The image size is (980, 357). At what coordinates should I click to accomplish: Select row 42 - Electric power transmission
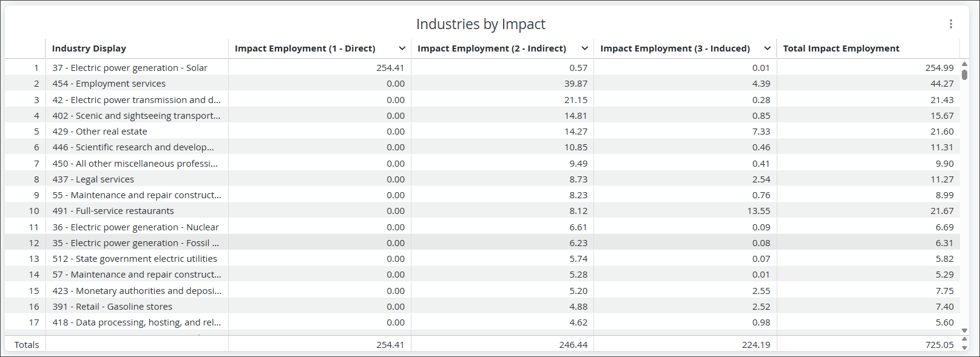(x=482, y=100)
